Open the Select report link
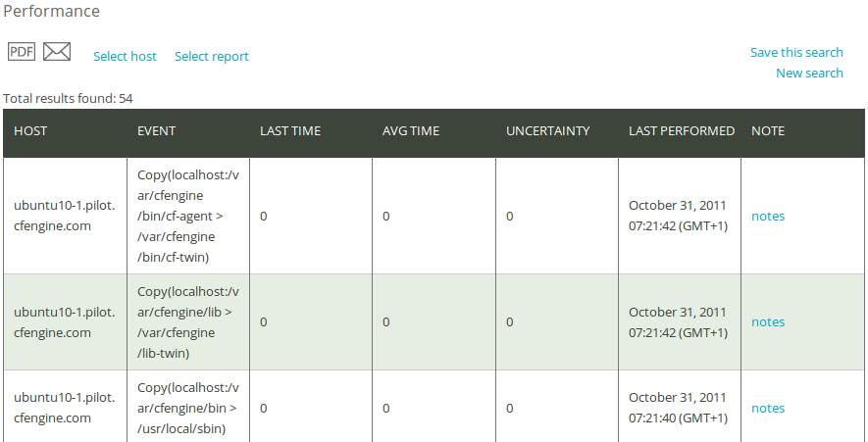 click(x=212, y=57)
